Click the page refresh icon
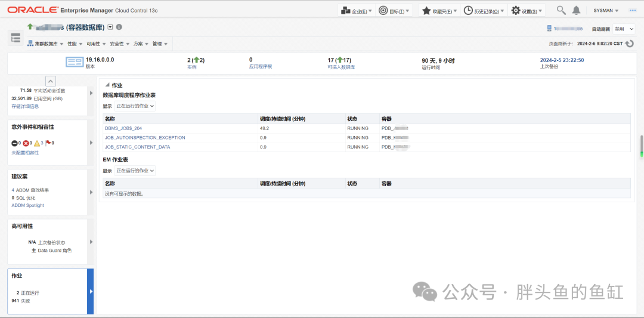Viewport: 644px width, 318px height. 629,43
